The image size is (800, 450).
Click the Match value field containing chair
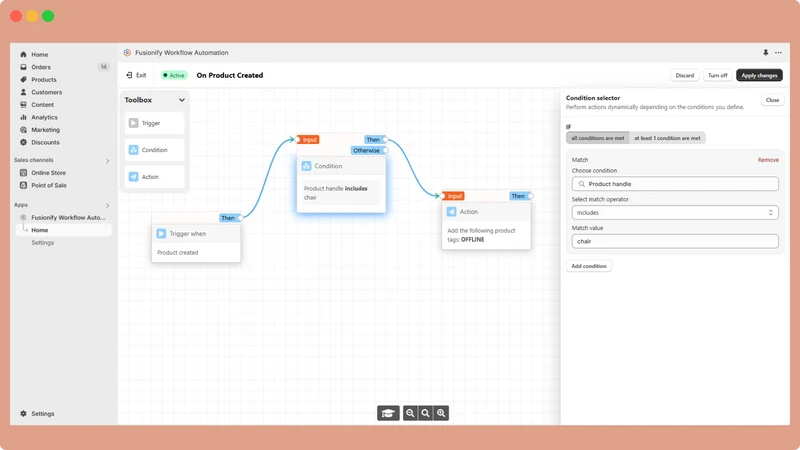(675, 241)
